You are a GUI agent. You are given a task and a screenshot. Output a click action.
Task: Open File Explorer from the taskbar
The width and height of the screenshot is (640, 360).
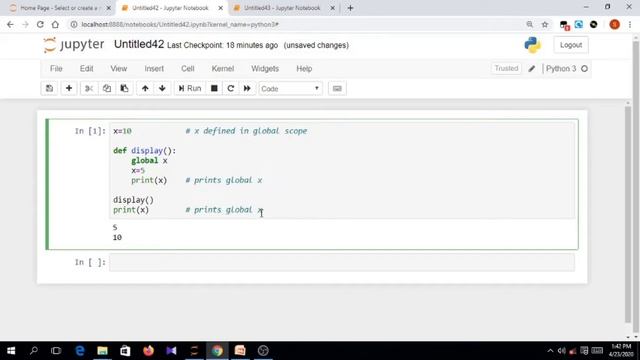pos(102,351)
